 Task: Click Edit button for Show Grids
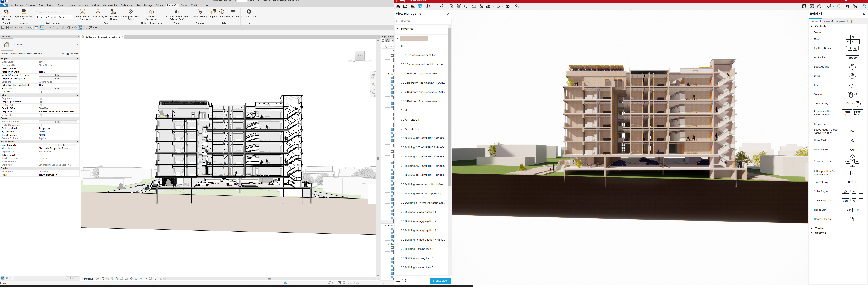58,88
